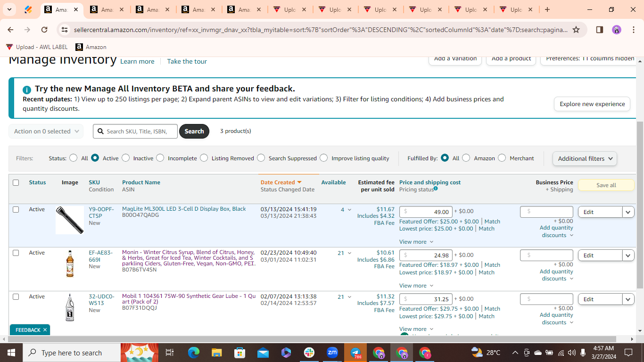Screen dimensions: 644x362
Task: Select Listing Removed filter
Action: click(x=204, y=158)
